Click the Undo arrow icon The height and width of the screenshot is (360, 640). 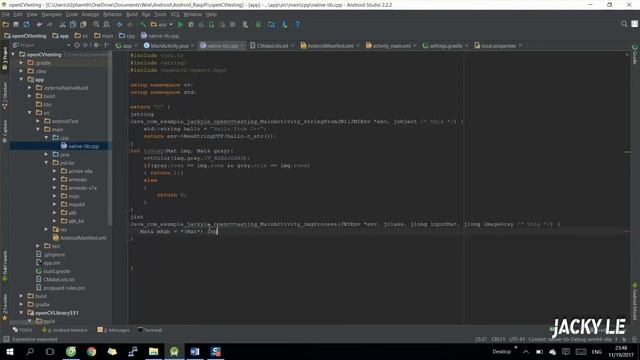pos(39,24)
